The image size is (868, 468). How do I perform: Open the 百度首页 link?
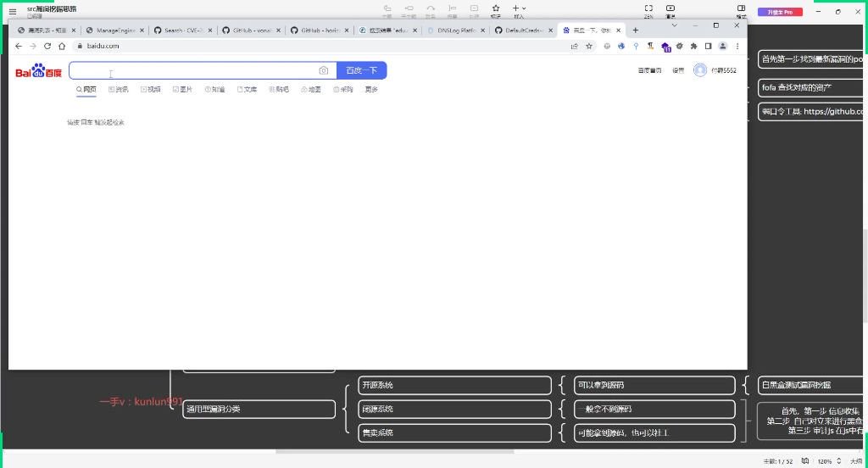click(x=649, y=70)
